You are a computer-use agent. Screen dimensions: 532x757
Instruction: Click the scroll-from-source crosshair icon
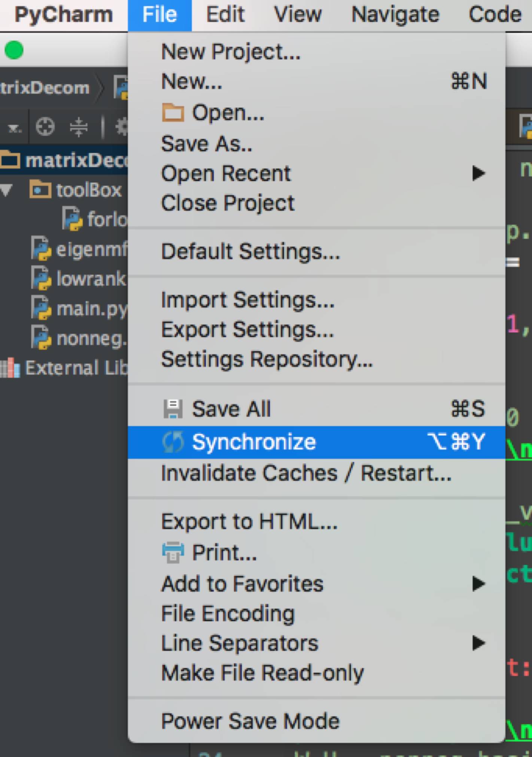click(x=45, y=127)
